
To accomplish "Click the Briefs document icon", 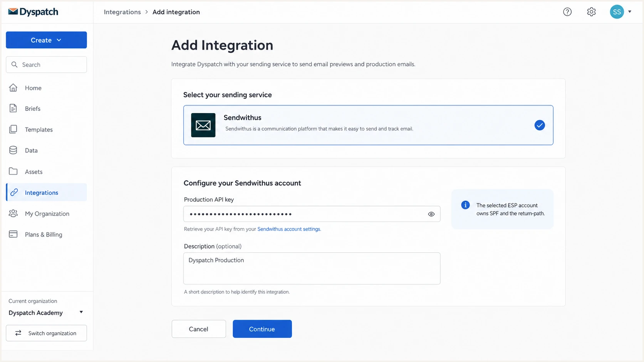I will pos(13,108).
